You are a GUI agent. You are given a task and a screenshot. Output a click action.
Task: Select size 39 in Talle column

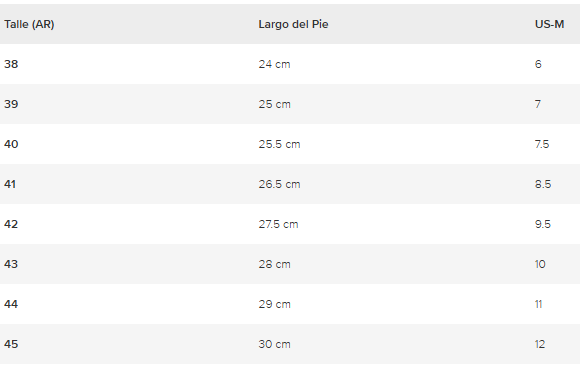click(x=11, y=104)
